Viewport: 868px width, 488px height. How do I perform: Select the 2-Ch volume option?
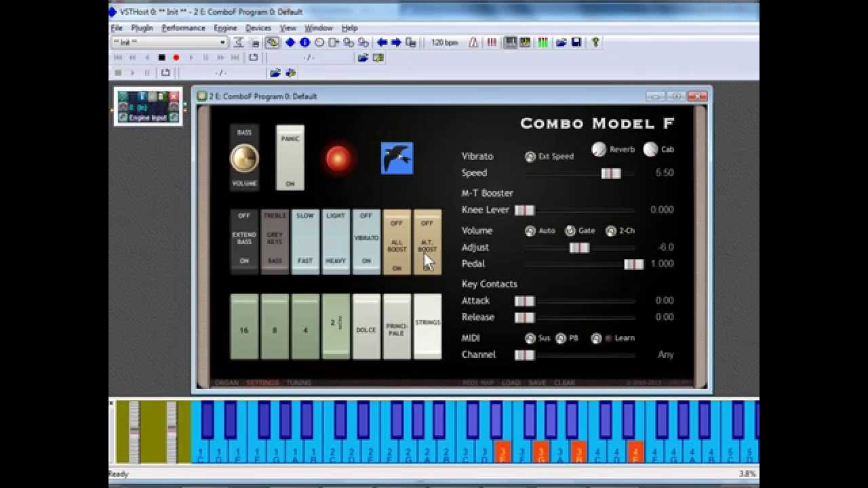click(611, 231)
